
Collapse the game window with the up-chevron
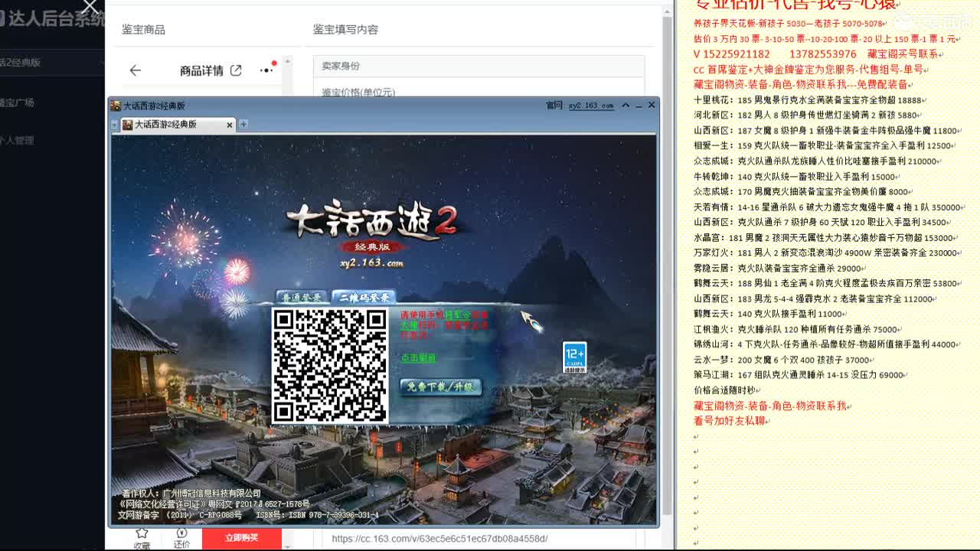click(626, 105)
